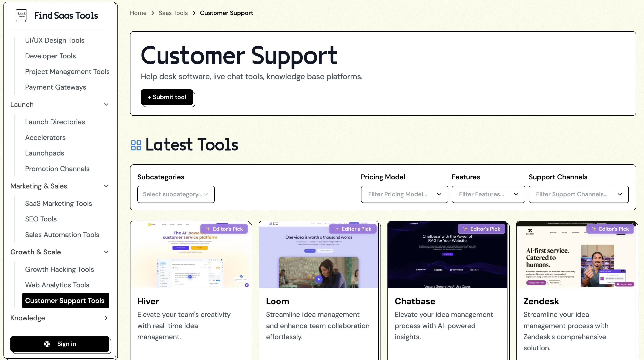Click the Support Channels filter label
This screenshot has width=644, height=360.
(x=558, y=177)
